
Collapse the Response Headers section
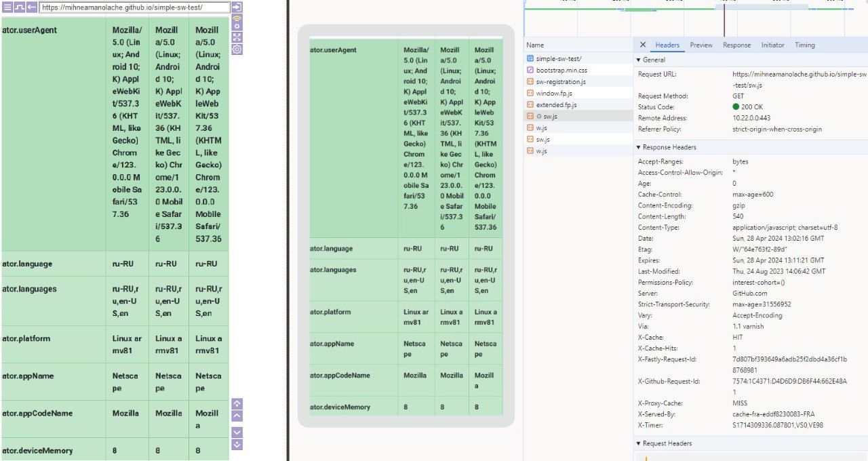tap(639, 147)
